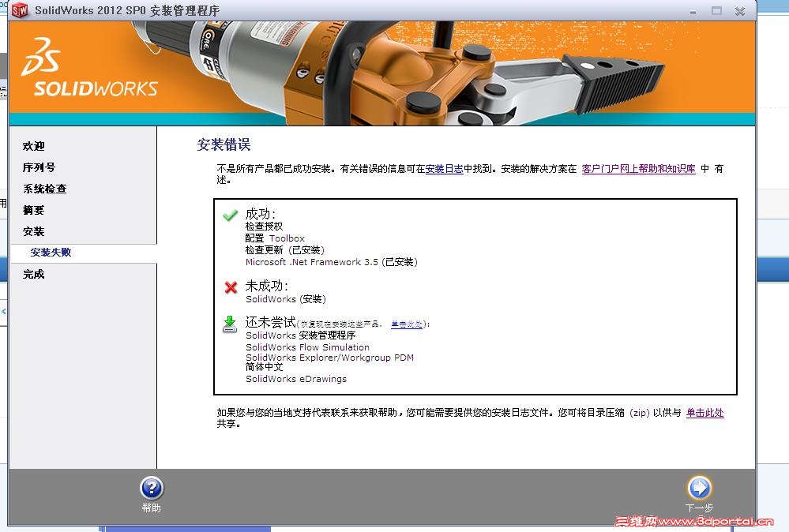Viewport: 789px width, 532px height.
Task: Click the 单击此处 link to zip logs
Action: tap(705, 413)
